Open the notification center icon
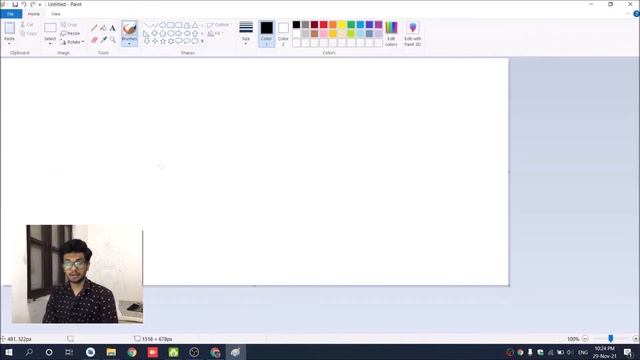The height and width of the screenshot is (360, 640). pos(628,352)
